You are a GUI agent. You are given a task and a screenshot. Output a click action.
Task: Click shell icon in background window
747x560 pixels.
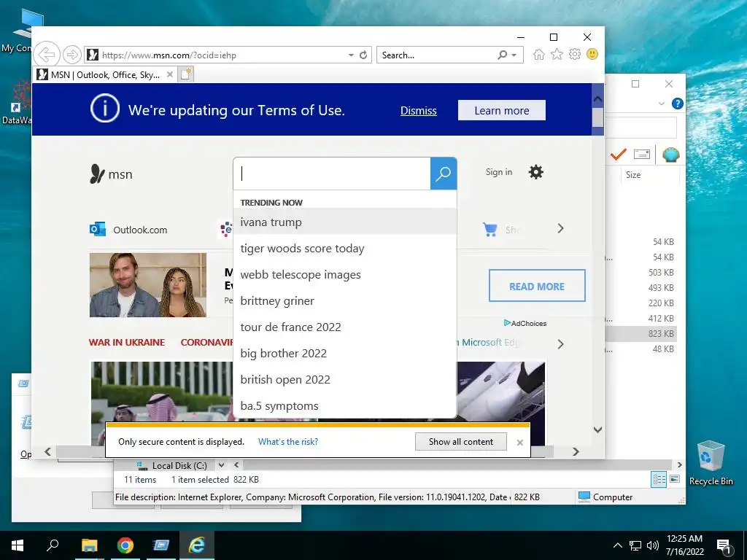(x=670, y=155)
